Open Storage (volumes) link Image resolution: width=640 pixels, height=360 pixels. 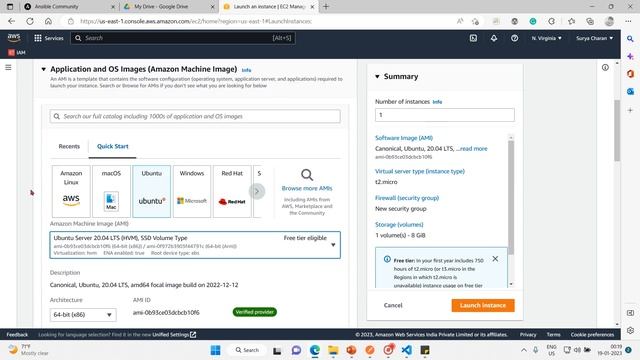399,224
